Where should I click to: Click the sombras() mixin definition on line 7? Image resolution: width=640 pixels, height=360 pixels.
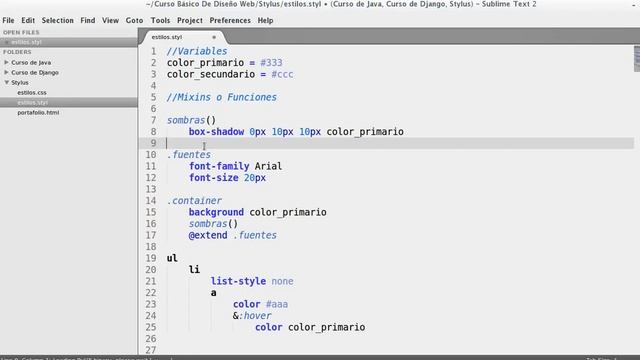point(191,120)
